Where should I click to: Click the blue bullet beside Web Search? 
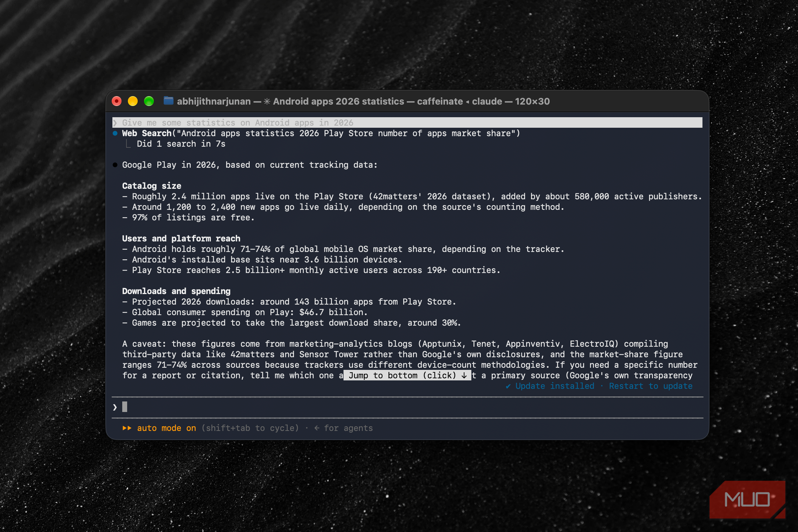pos(115,133)
